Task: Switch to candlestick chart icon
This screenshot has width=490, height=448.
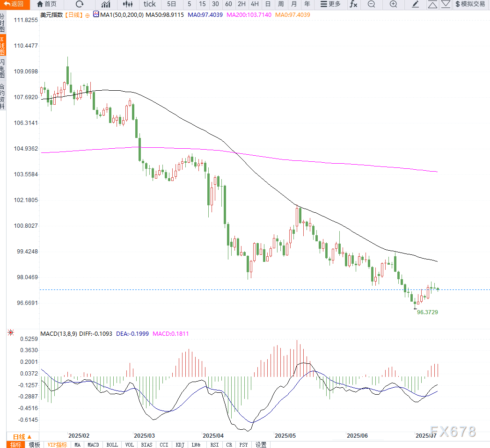Action: (128, 4)
